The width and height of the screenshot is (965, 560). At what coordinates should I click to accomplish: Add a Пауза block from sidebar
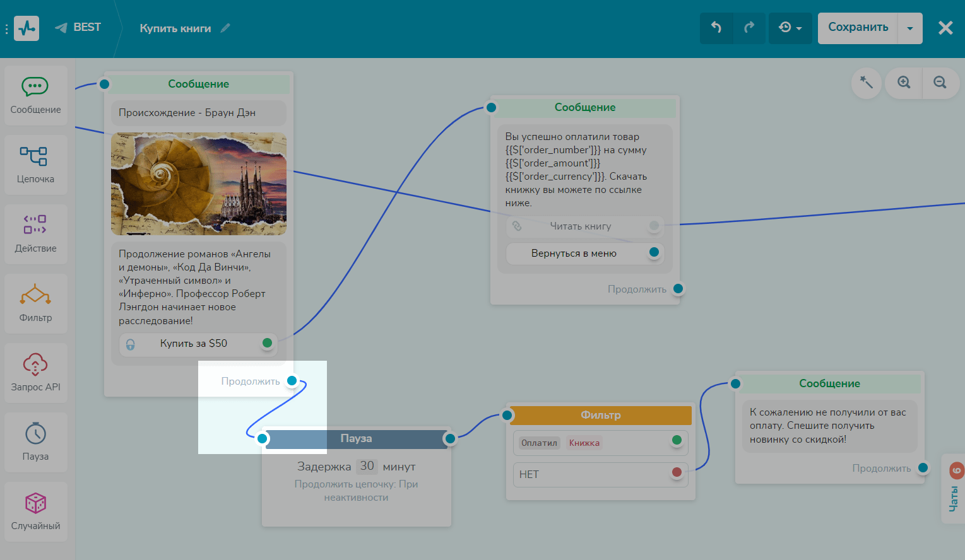pos(35,442)
